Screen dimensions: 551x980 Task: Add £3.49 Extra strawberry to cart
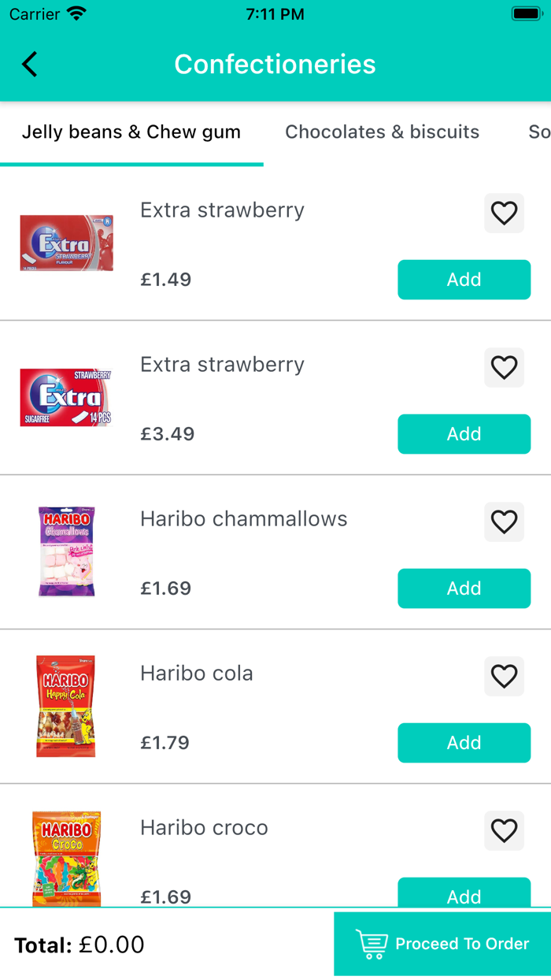pyautogui.click(x=464, y=434)
